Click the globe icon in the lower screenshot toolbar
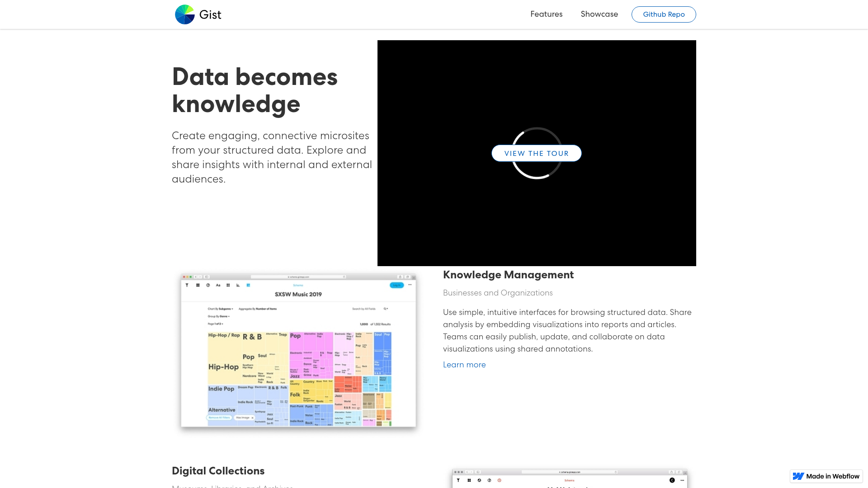Screen dimensions: 868x488 (x=479, y=480)
